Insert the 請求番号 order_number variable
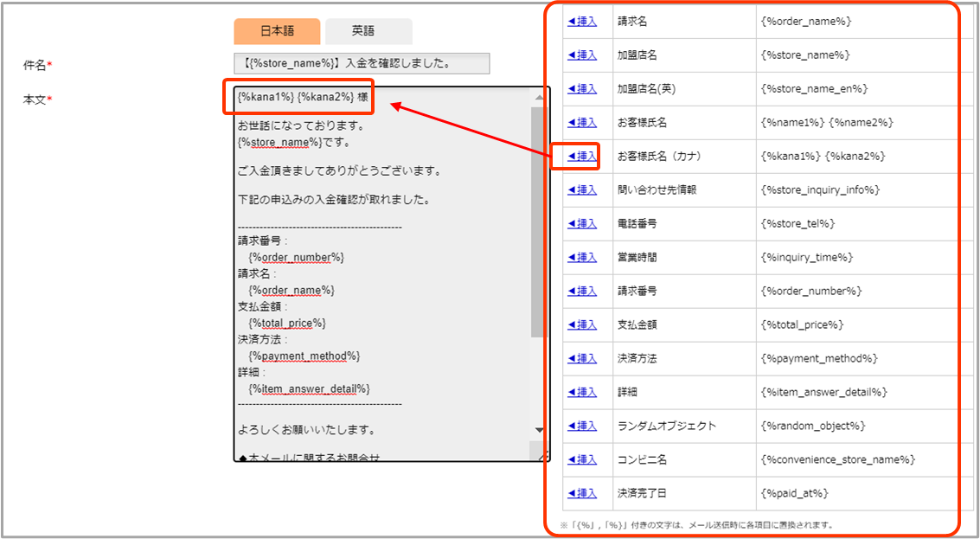980x539 pixels. tap(582, 292)
